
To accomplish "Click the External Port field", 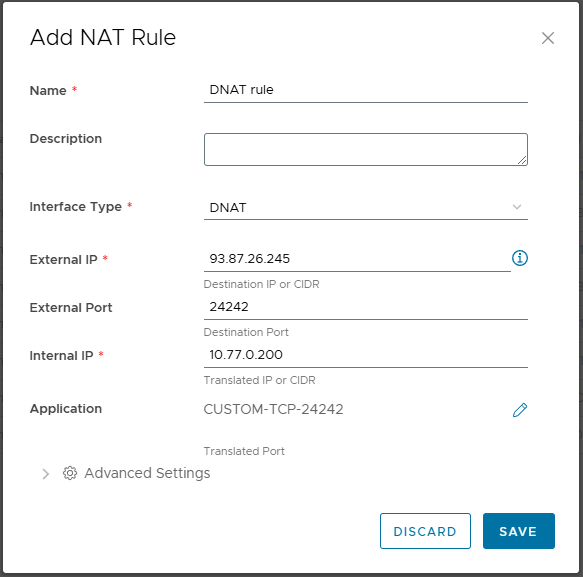I will click(x=365, y=307).
